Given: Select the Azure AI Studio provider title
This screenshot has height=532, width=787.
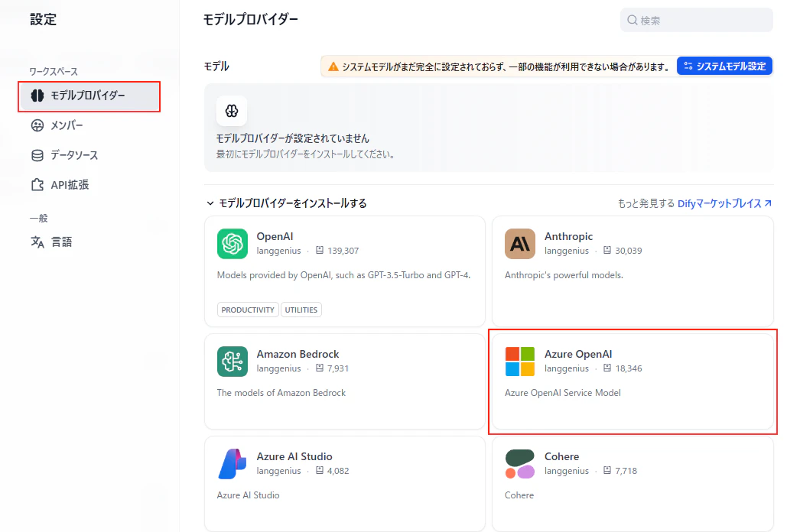Looking at the screenshot, I should pos(294,456).
